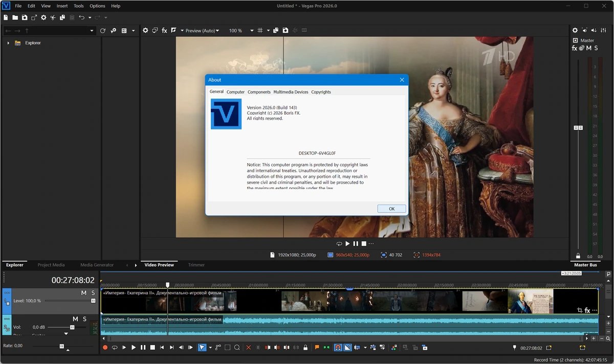
Task: Show grid overlays with the hash icon
Action: pyautogui.click(x=260, y=31)
